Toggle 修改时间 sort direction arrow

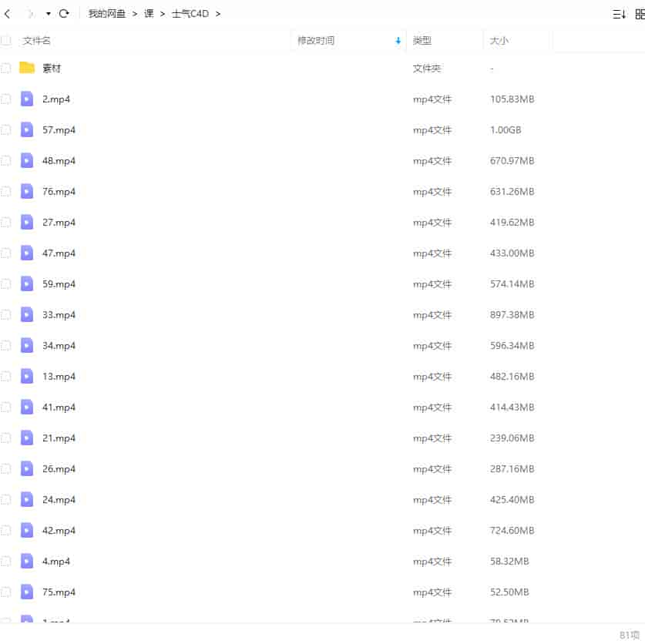[398, 40]
